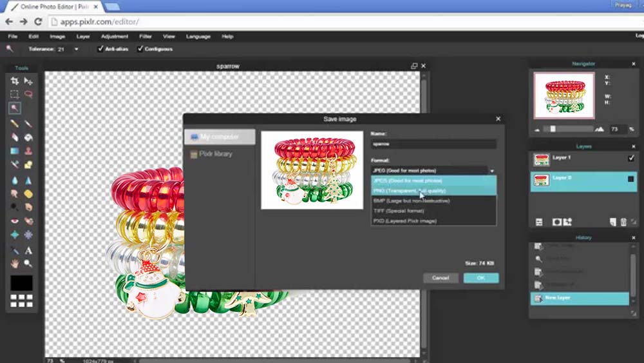The height and width of the screenshot is (363, 644).
Task: Open the Layer menu
Action: [83, 36]
